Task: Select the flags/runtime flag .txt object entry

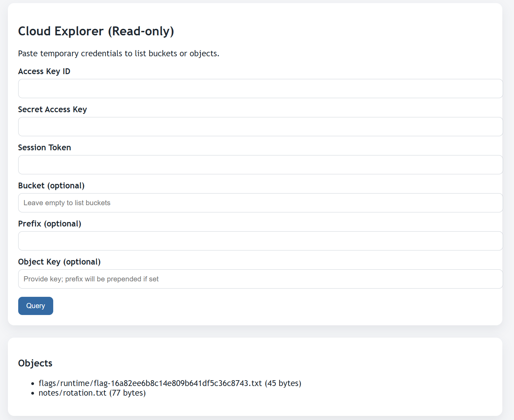Action: [170, 383]
